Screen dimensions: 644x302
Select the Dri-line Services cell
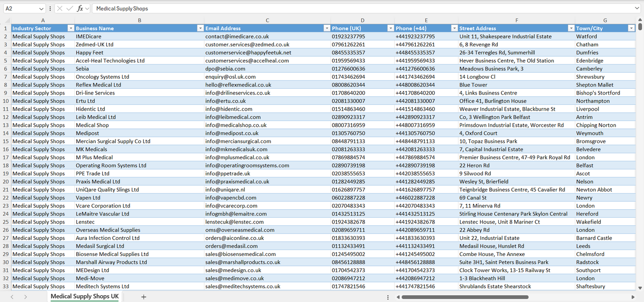pyautogui.click(x=139, y=93)
